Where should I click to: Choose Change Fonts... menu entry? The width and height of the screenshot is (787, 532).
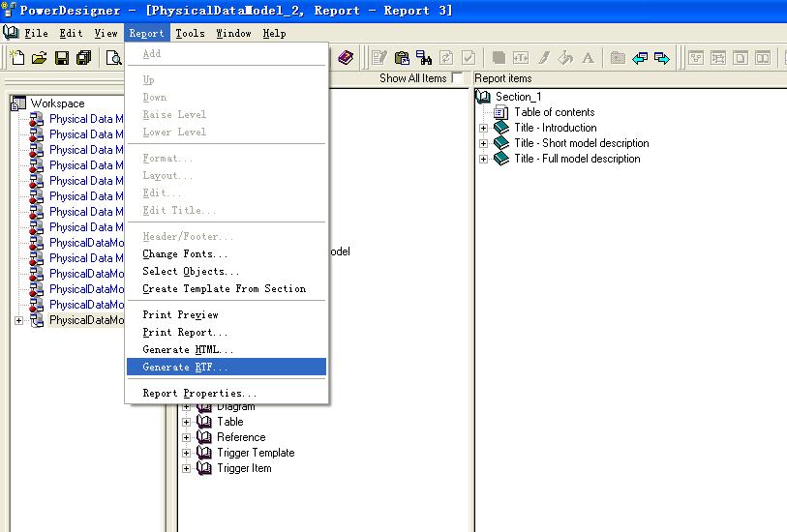[x=227, y=254]
